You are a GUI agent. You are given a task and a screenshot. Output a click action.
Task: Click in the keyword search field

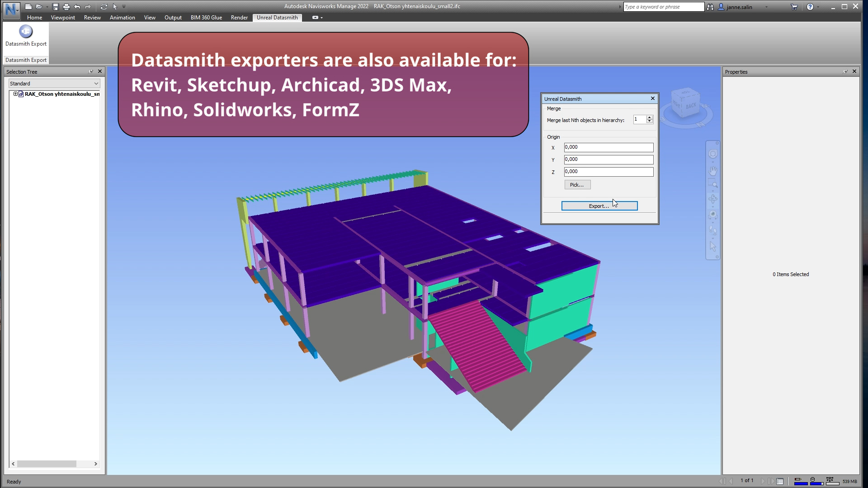click(664, 7)
